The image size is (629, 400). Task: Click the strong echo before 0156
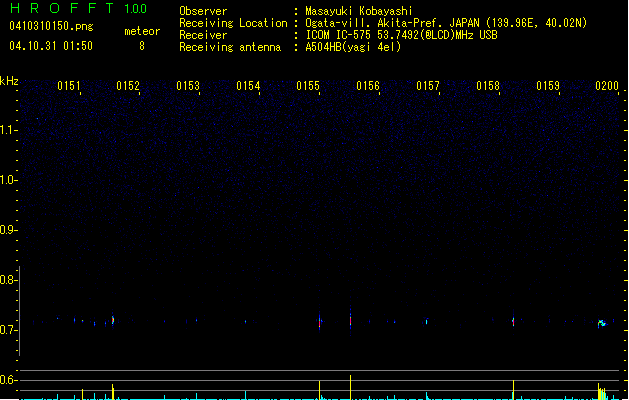pyautogui.click(x=350, y=321)
